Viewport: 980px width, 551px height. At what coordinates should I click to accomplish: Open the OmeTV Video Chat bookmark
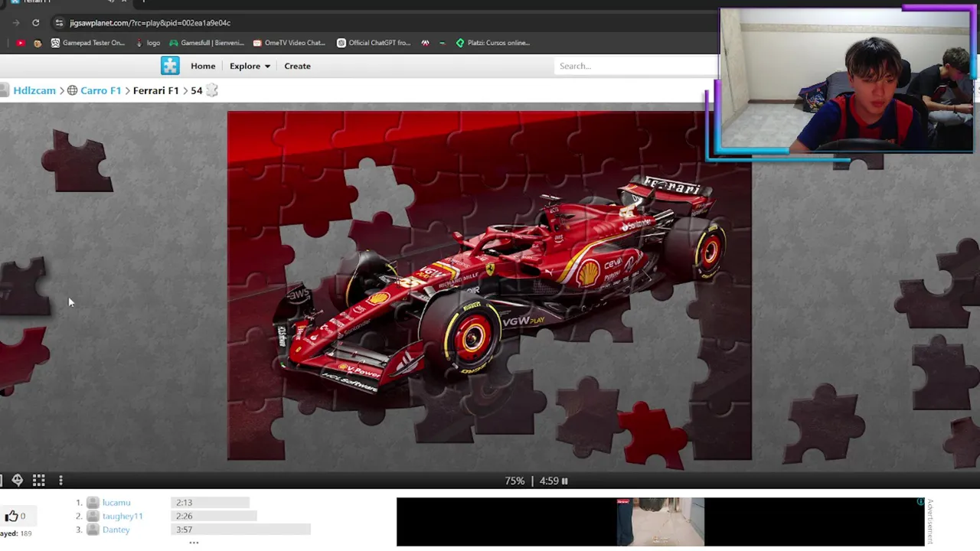[289, 43]
